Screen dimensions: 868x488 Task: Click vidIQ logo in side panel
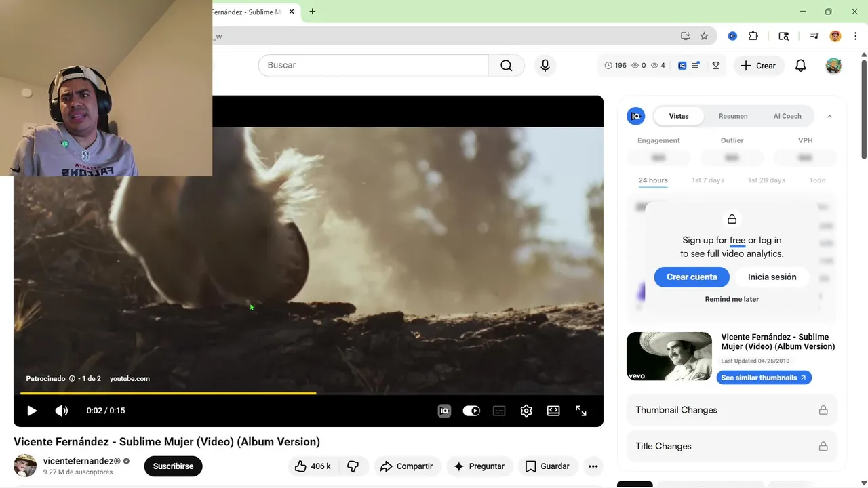(635, 116)
